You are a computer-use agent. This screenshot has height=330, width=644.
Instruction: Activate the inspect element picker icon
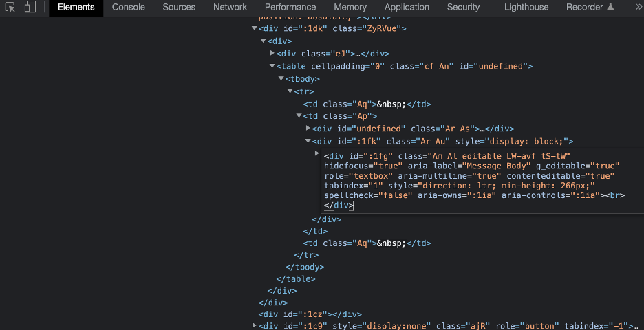coord(10,7)
